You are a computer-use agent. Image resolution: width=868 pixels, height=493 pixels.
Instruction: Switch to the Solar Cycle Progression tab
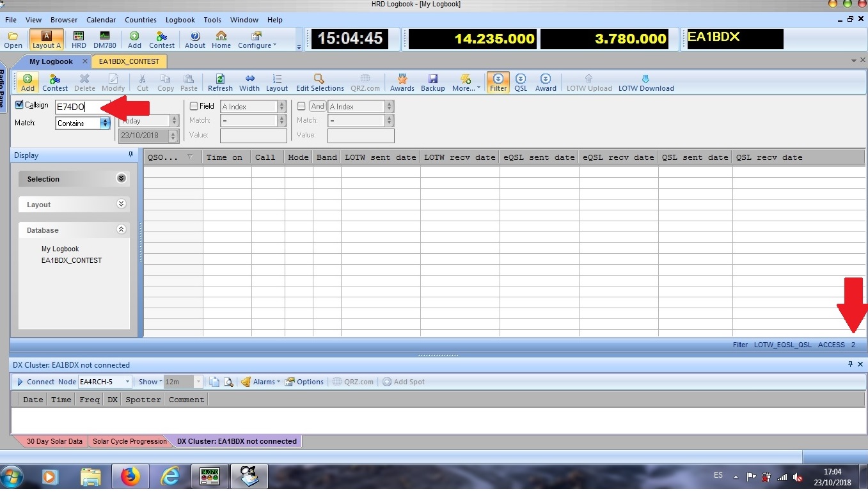click(130, 441)
